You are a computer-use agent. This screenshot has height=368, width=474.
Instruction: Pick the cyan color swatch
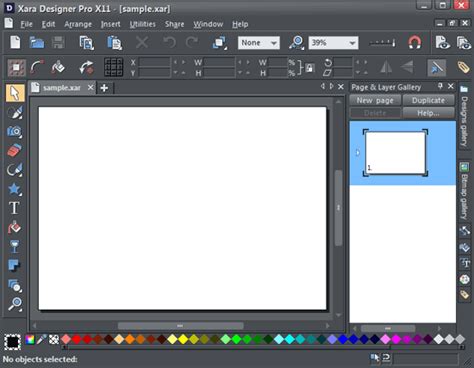click(x=289, y=340)
